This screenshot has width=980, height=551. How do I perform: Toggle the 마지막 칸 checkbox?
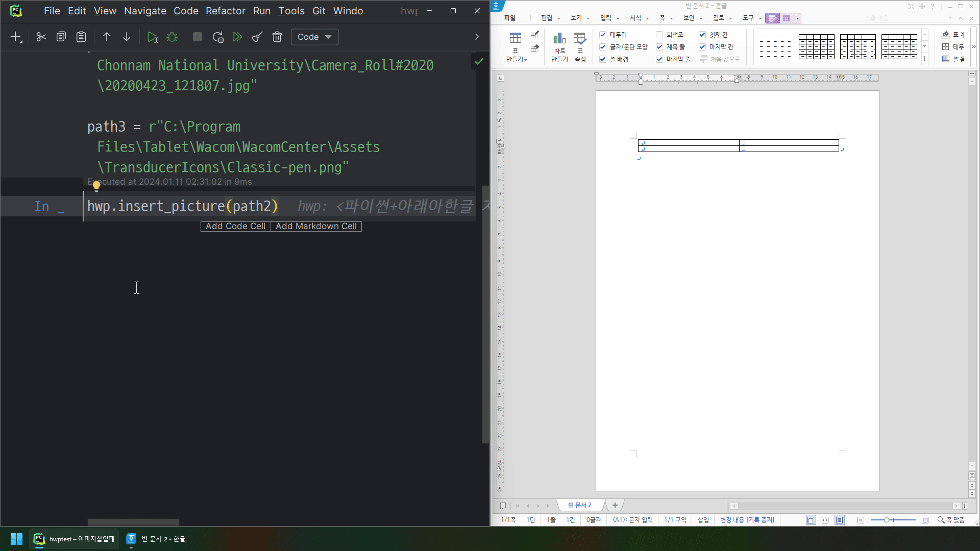[702, 47]
